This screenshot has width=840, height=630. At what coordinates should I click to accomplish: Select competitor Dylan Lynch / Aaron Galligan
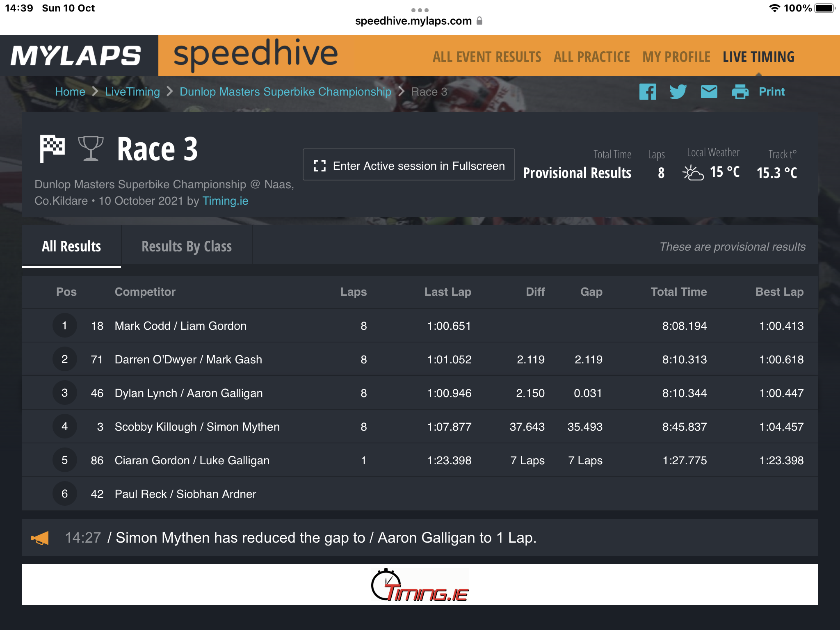[189, 393]
